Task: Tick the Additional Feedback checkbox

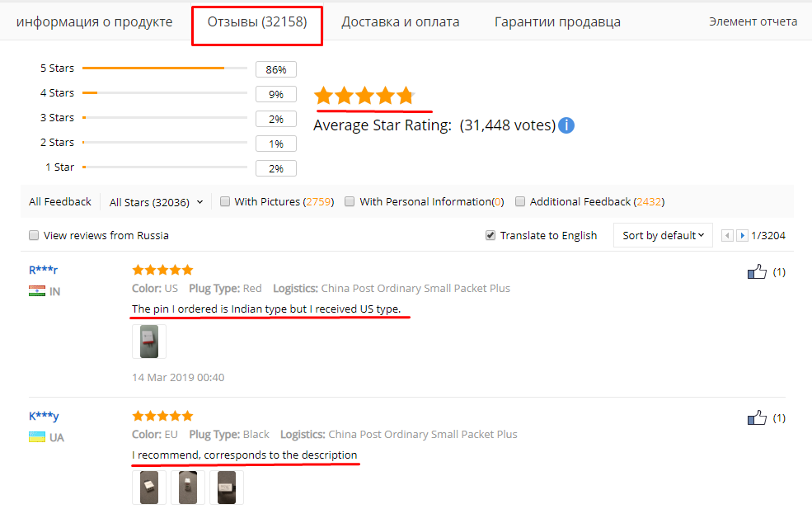Action: pos(520,201)
